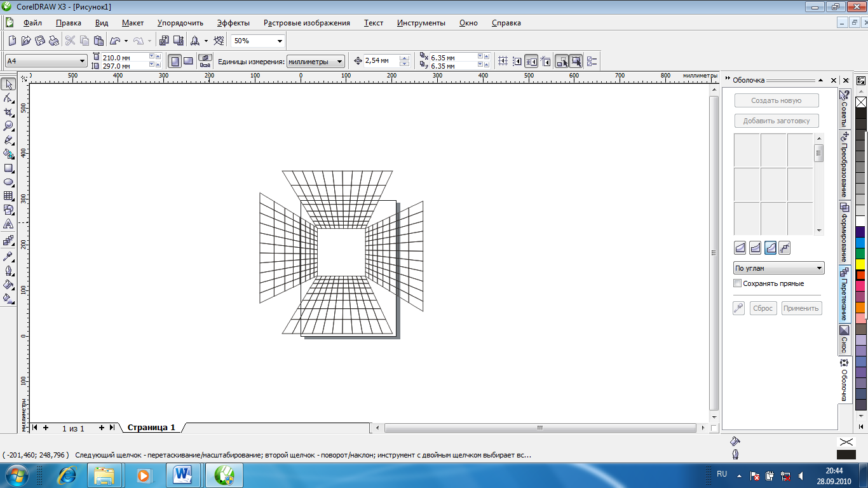
Task: Select the Zoom magnifier tool
Action: [x=9, y=126]
